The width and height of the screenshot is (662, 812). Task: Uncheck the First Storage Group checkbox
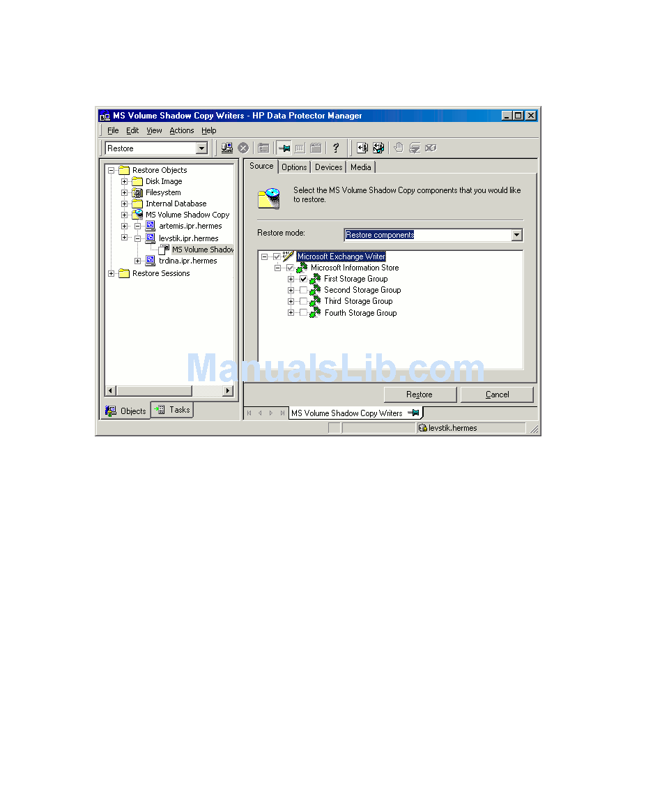coord(303,279)
